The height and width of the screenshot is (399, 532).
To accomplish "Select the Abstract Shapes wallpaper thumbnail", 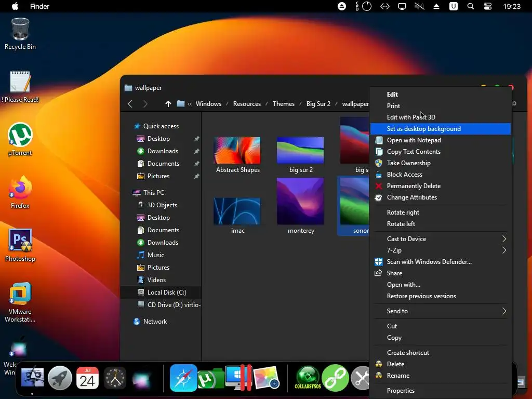I will [x=237, y=155].
